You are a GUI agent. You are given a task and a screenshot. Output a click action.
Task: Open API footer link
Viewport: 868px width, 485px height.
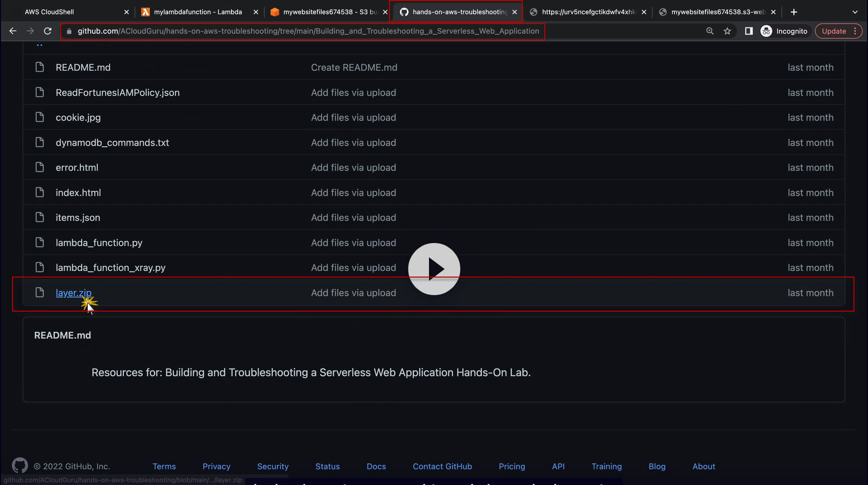click(x=558, y=466)
